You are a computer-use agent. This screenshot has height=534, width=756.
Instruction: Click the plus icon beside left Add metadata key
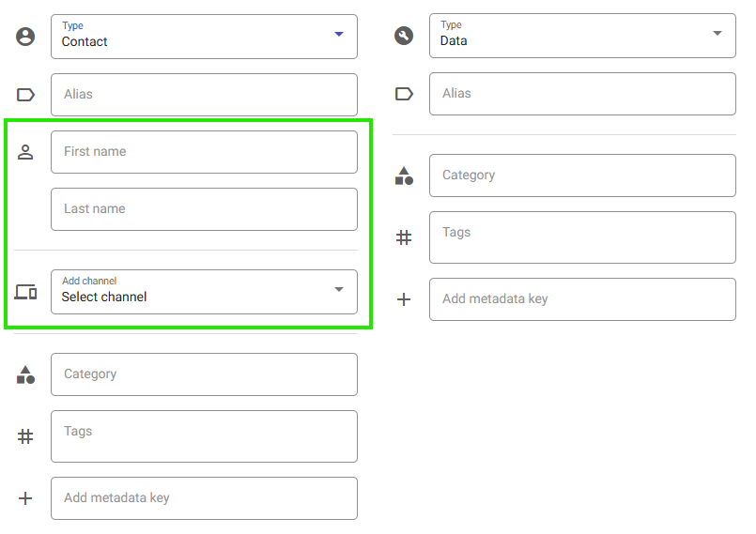coord(25,497)
